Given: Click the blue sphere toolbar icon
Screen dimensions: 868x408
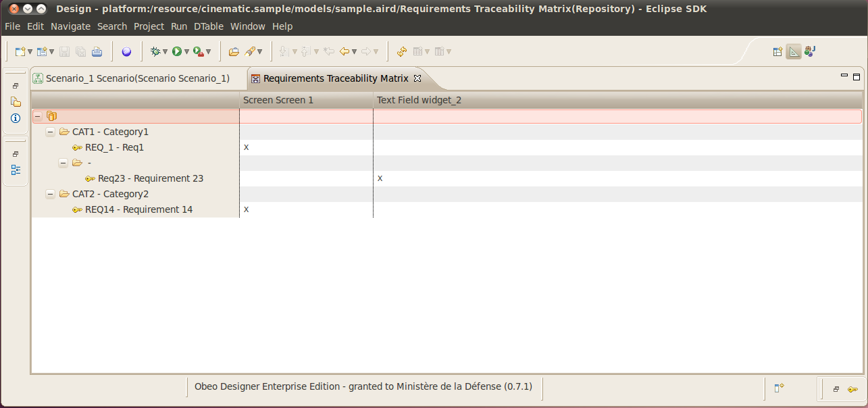Looking at the screenshot, I should pyautogui.click(x=126, y=51).
